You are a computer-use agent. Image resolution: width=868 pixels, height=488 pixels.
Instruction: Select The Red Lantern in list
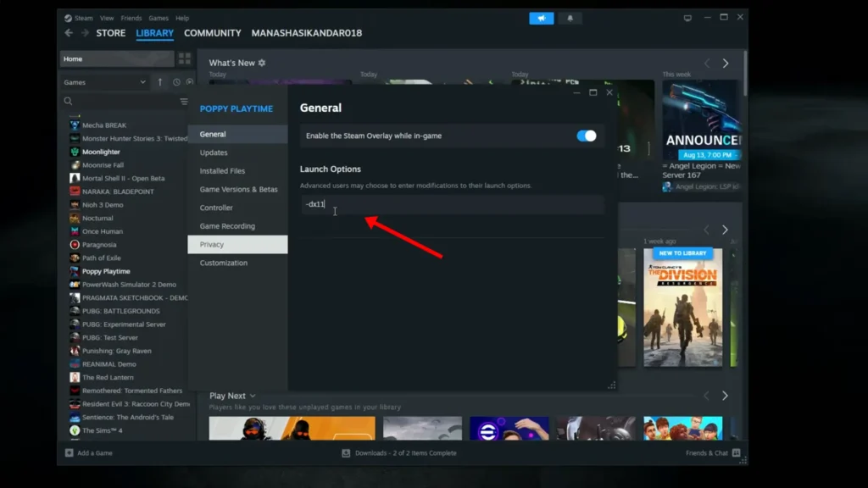[108, 377]
